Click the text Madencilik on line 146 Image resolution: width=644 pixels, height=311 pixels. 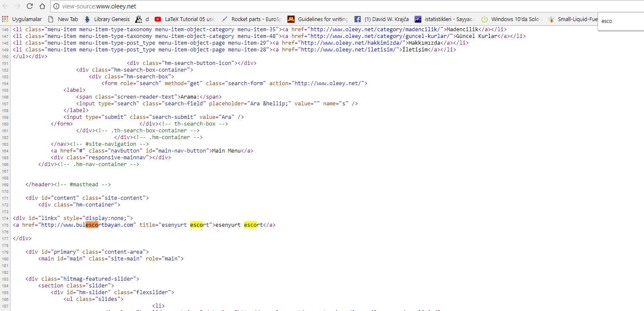point(463,29)
